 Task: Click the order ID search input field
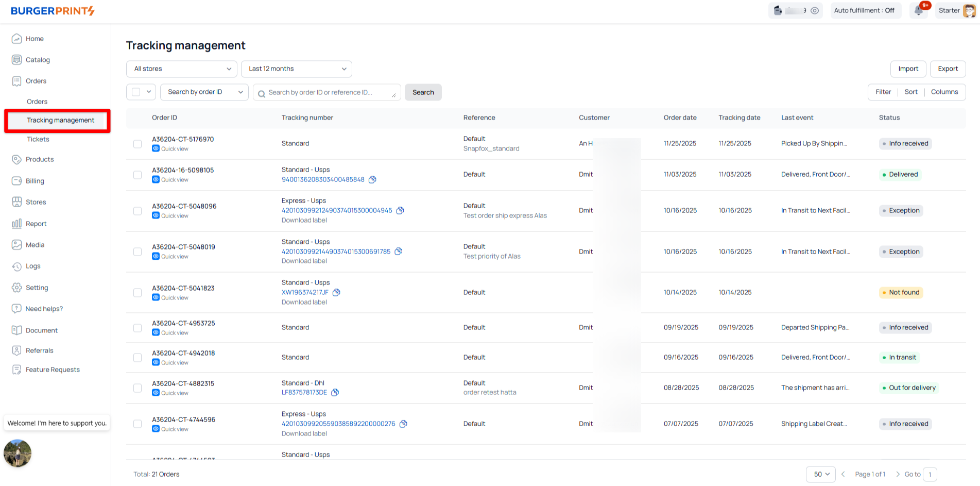(327, 93)
